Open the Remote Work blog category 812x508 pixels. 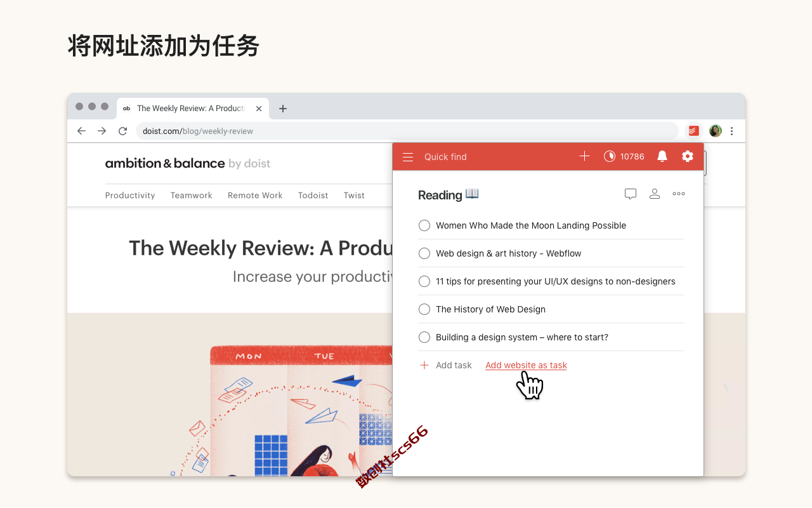pyautogui.click(x=255, y=195)
